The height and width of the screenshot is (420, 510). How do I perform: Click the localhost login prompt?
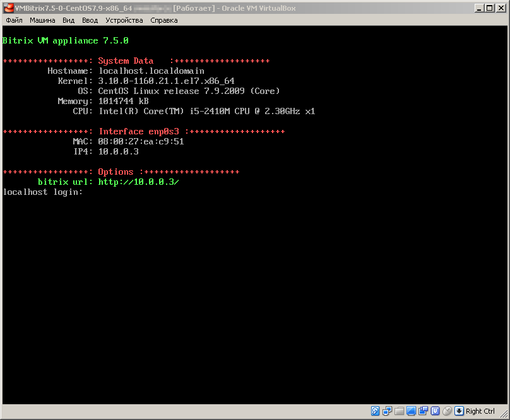click(x=43, y=192)
